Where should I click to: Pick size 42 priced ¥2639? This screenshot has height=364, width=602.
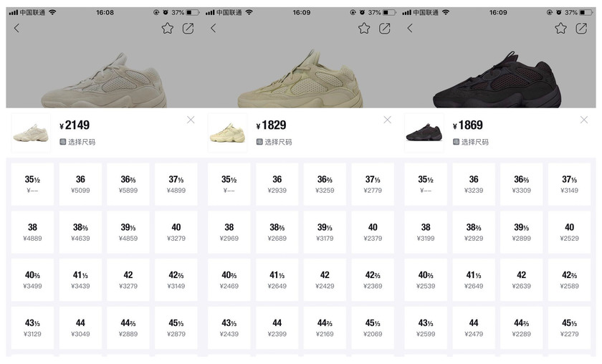point(521,280)
